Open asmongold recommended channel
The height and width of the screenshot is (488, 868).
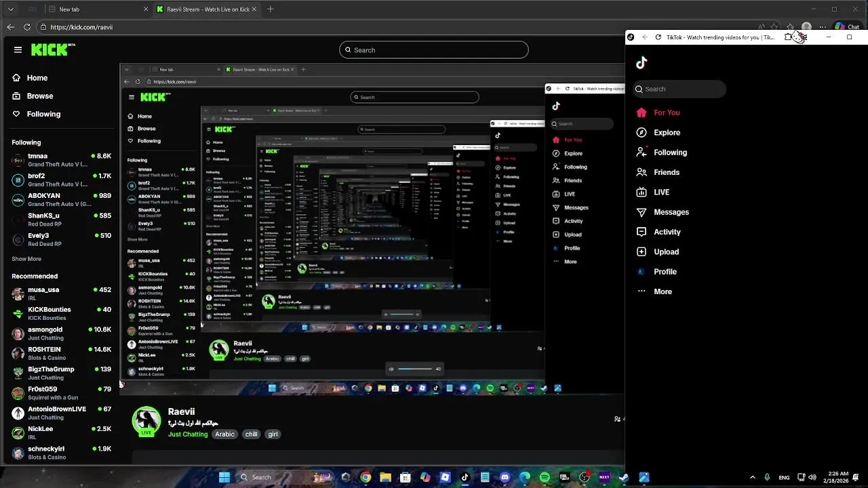(x=61, y=333)
